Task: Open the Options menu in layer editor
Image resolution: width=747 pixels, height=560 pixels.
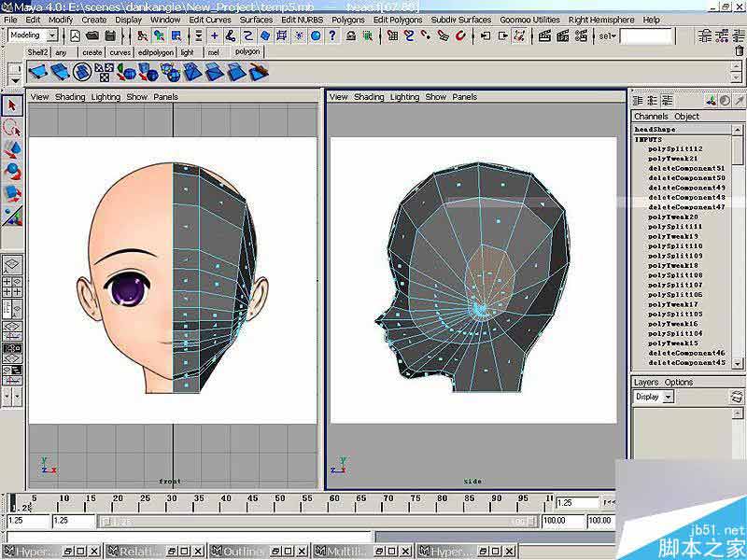Action: [x=679, y=383]
